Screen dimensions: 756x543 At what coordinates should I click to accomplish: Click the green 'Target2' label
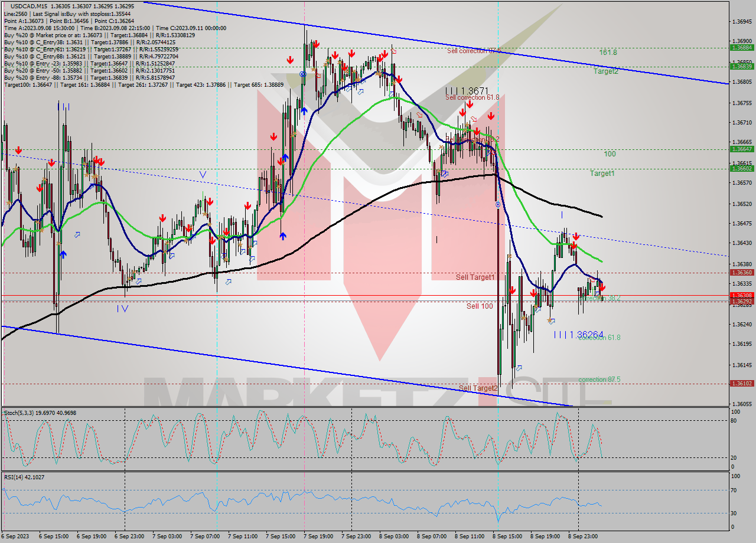[606, 71]
